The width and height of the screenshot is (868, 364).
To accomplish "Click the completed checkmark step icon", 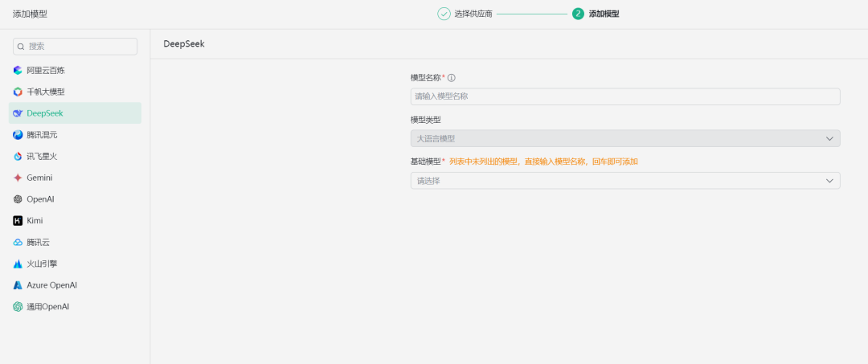I will [x=444, y=14].
